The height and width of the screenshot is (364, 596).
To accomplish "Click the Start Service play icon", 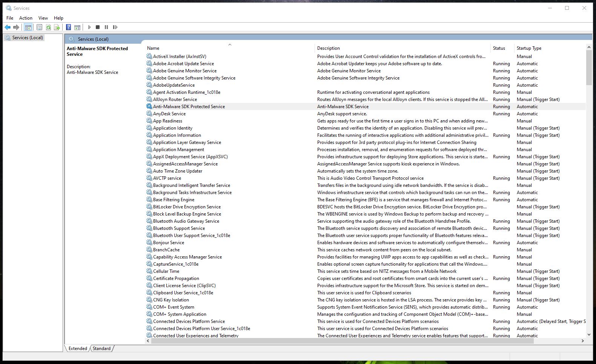I will [x=89, y=27].
